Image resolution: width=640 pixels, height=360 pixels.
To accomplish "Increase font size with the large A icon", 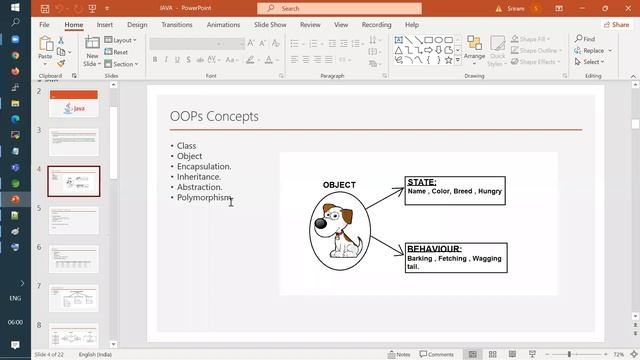I will 251,43.
